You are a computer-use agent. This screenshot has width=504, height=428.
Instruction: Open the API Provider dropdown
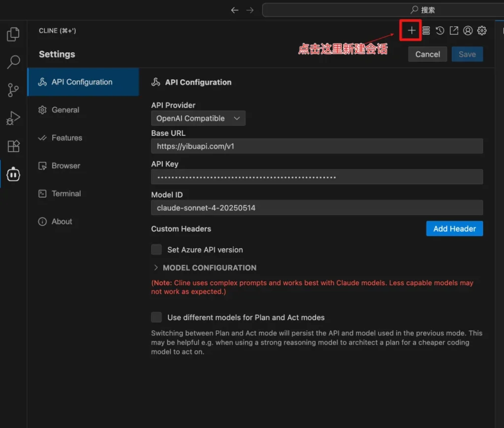[198, 118]
